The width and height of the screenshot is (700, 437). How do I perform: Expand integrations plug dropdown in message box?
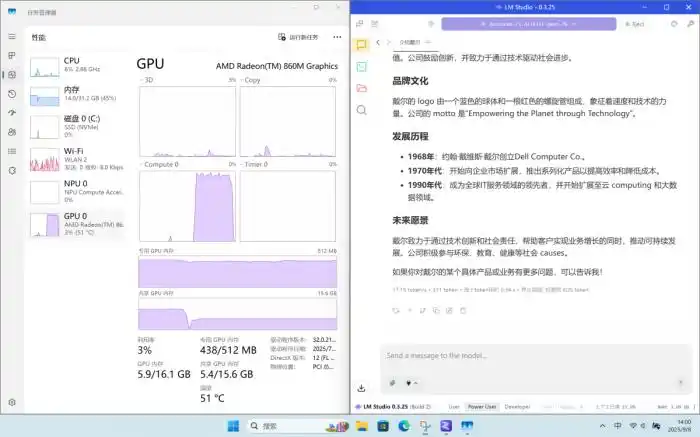(x=411, y=383)
